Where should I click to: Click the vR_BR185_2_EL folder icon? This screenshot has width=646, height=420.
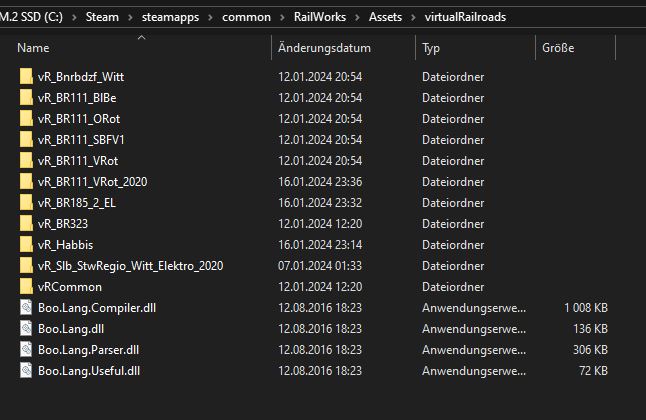pos(26,203)
